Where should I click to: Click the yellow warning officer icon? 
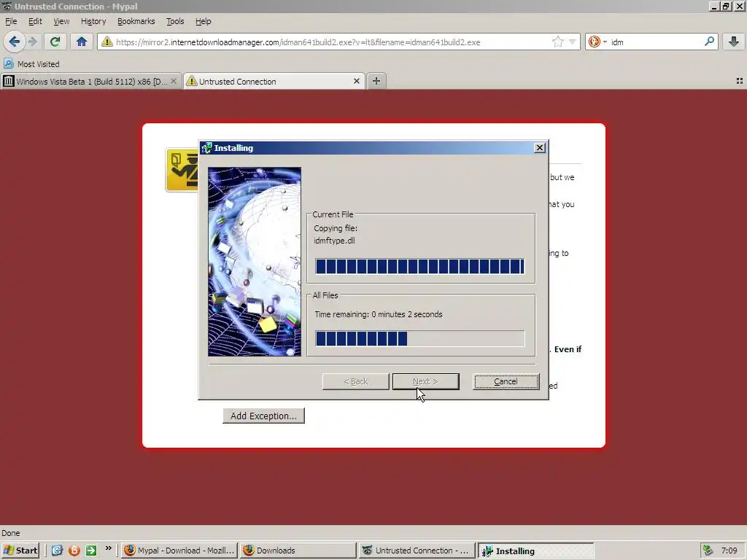182,170
